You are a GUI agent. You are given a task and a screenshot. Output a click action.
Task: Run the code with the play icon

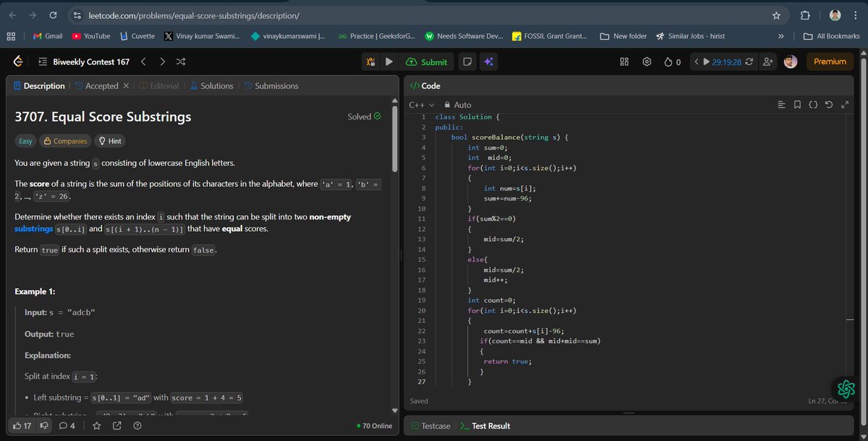[x=389, y=62]
